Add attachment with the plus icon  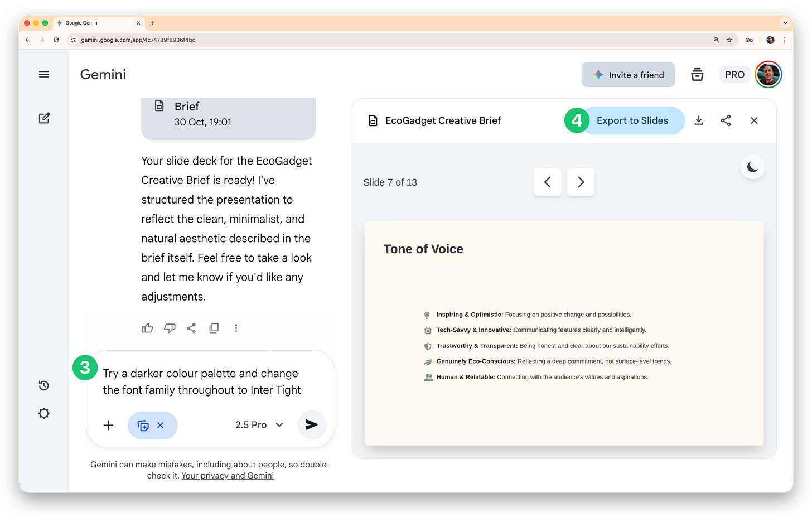(x=108, y=425)
